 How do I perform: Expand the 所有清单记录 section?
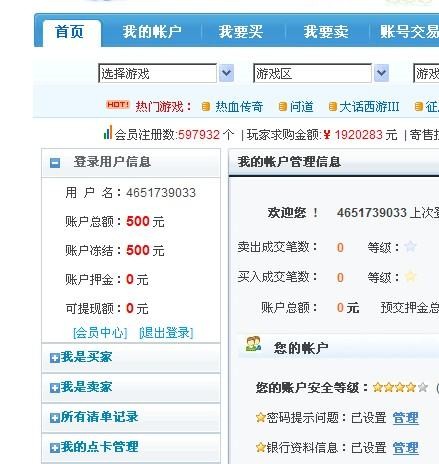pyautogui.click(x=55, y=418)
